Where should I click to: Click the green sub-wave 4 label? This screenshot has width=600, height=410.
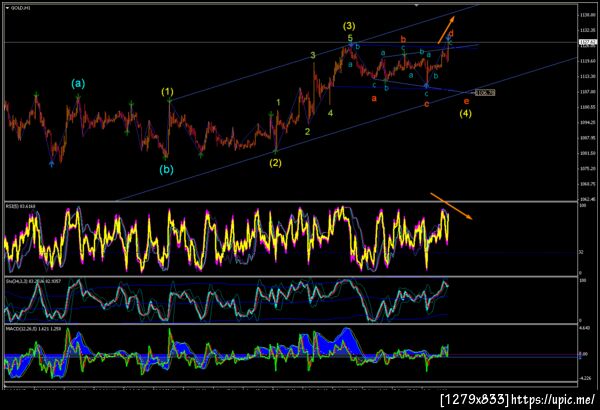point(330,113)
